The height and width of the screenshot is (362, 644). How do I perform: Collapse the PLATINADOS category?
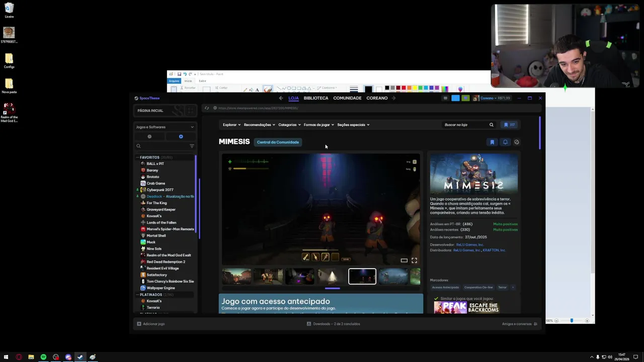(x=137, y=295)
